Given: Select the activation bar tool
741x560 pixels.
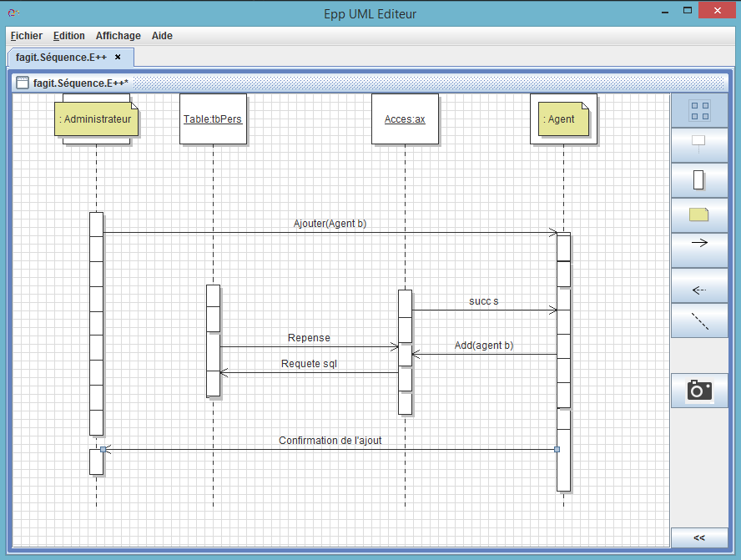Looking at the screenshot, I should pos(699,180).
